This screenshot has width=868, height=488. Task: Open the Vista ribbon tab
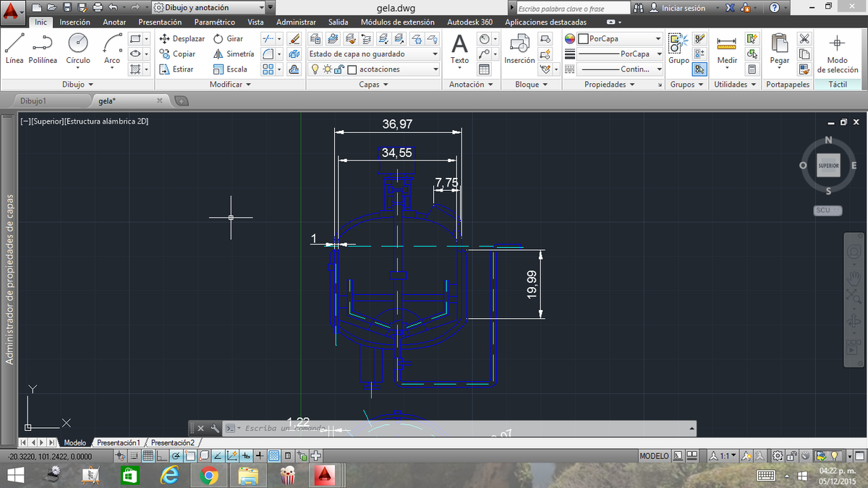[255, 22]
